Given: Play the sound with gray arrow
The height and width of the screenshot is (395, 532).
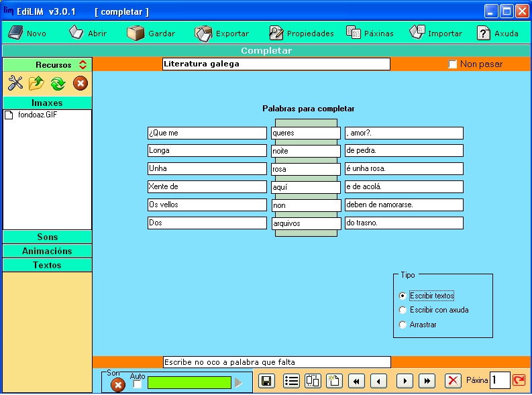Looking at the screenshot, I should pos(238,383).
